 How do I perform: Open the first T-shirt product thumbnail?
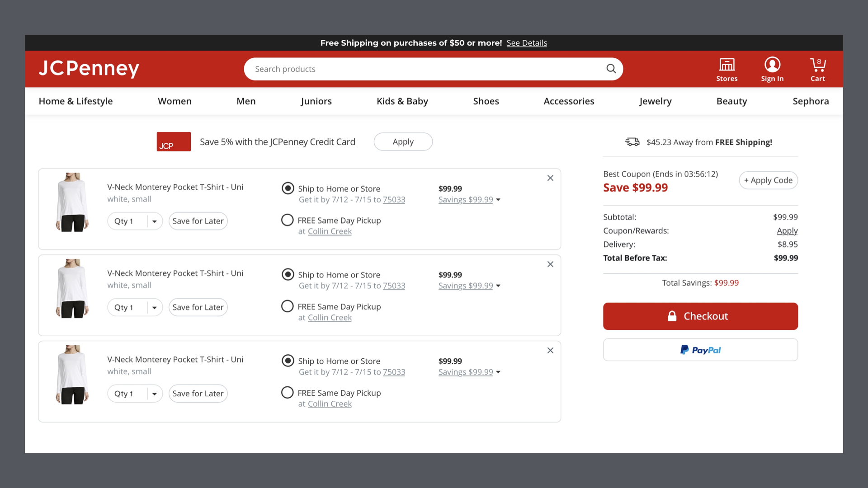tap(72, 202)
